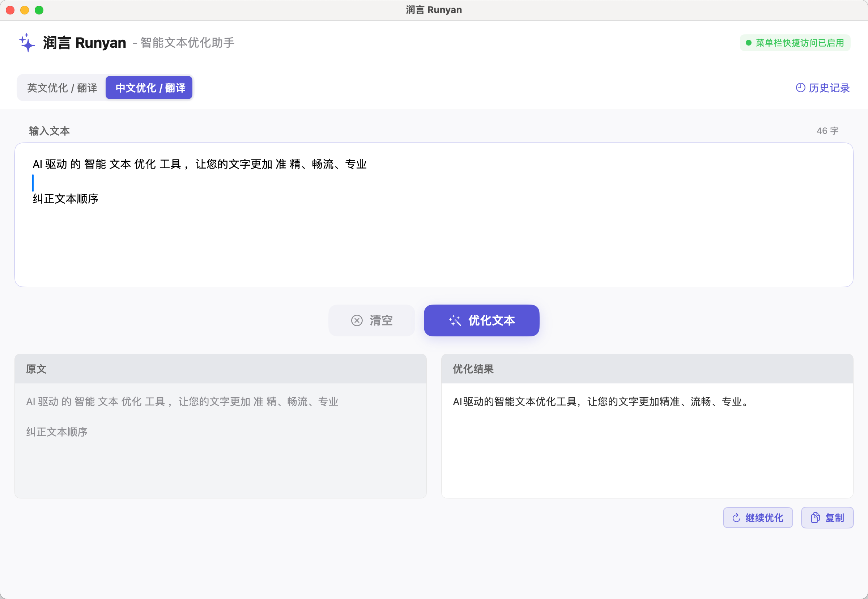This screenshot has height=599, width=868.
Task: Click the magic wand icon on 优化文本
Action: coord(455,320)
